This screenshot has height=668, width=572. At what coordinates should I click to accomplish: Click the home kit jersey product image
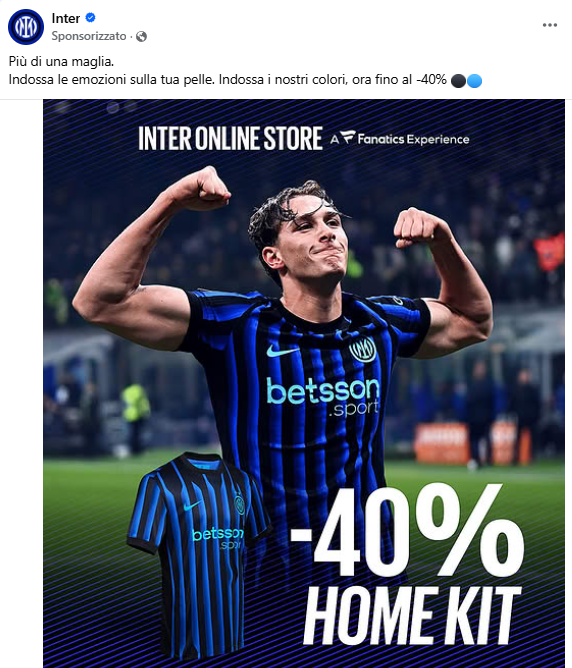pos(198,556)
